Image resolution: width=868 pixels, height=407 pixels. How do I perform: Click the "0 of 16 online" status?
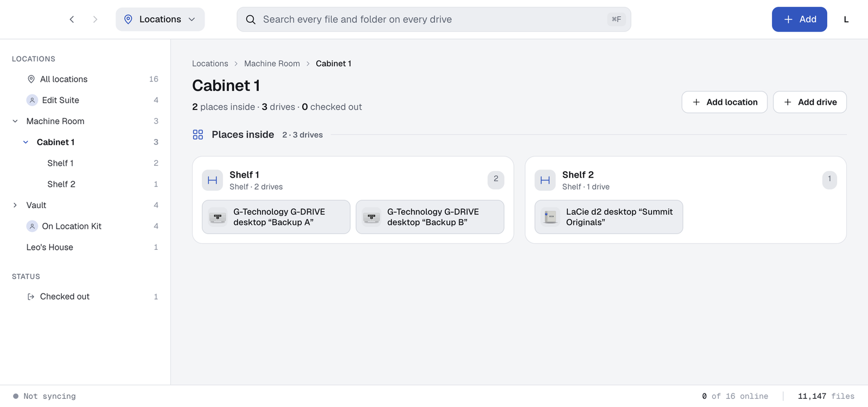(735, 396)
